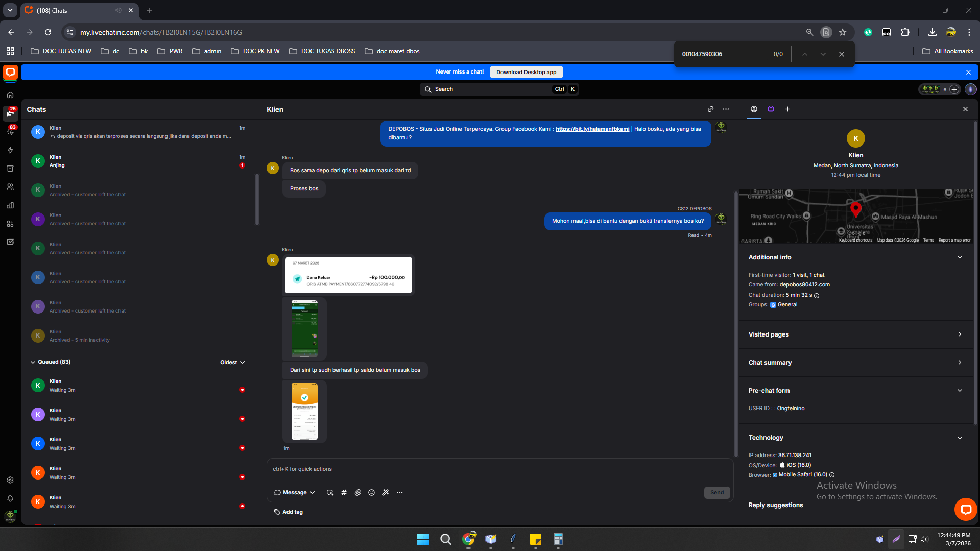
Task: Open a new browser tab
Action: click(x=149, y=10)
